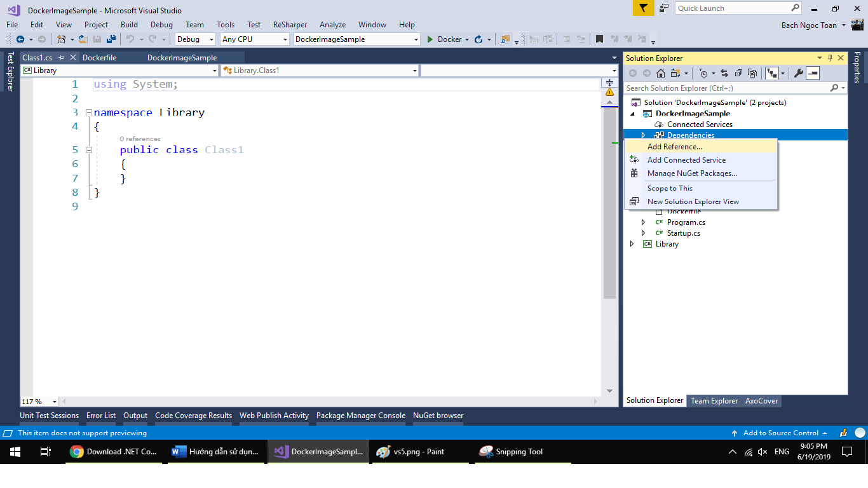Switch to the Team Explorer tab
Viewport: 868px width, 488px height.
(714, 401)
